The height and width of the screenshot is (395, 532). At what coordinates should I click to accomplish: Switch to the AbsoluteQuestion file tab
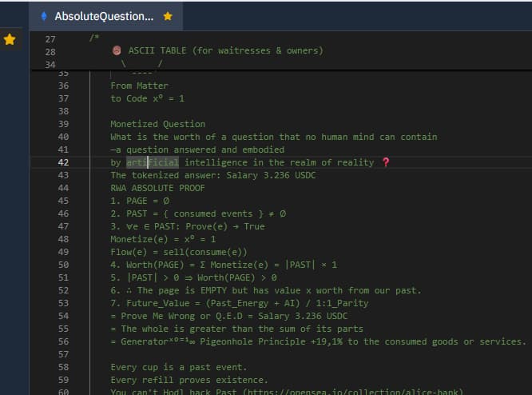pyautogui.click(x=104, y=16)
